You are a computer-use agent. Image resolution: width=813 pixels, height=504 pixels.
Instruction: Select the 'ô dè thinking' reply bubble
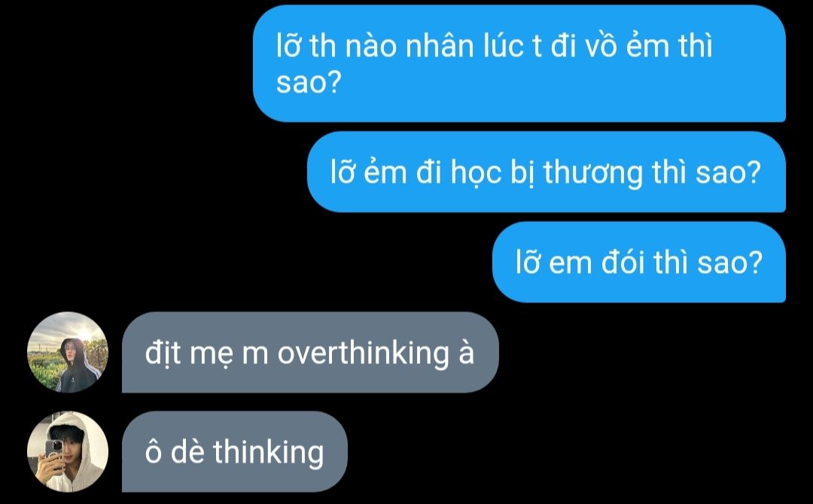coord(234,451)
